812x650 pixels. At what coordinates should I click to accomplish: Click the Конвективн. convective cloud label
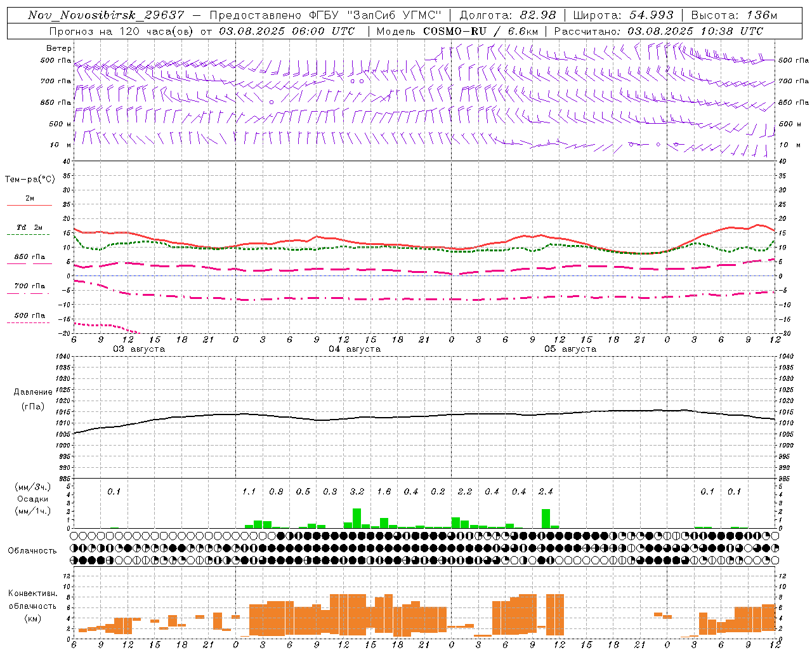pyautogui.click(x=33, y=593)
